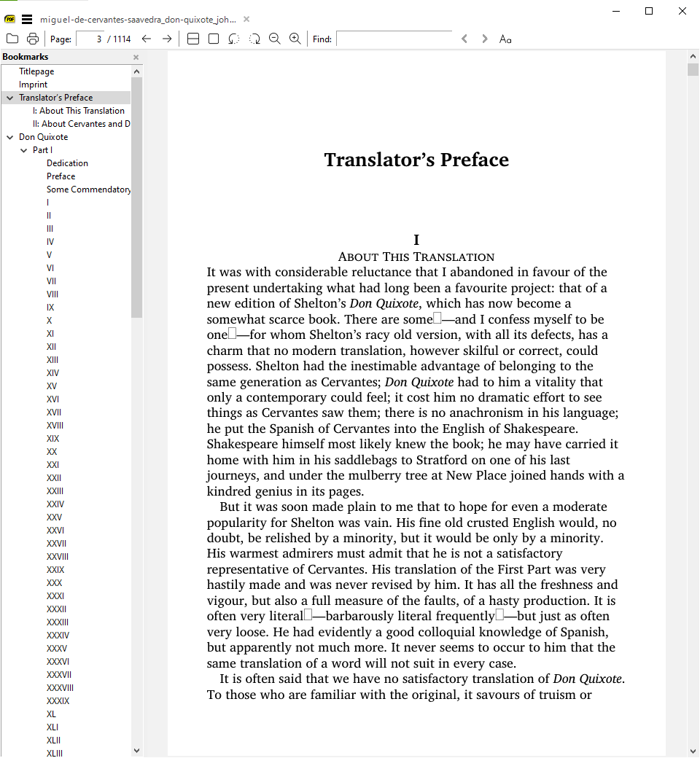Select the Dedication bookmark
This screenshot has height=758, width=700.
pos(67,163)
